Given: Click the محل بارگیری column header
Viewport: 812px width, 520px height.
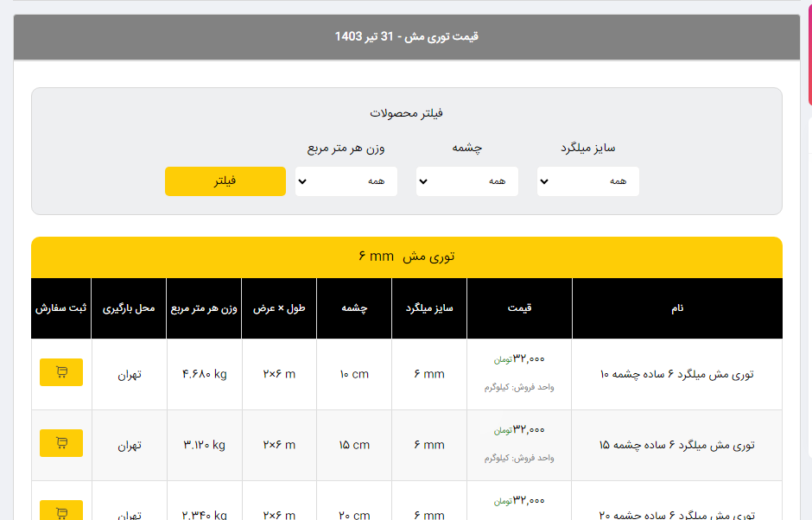Looking at the screenshot, I should pyautogui.click(x=129, y=308).
